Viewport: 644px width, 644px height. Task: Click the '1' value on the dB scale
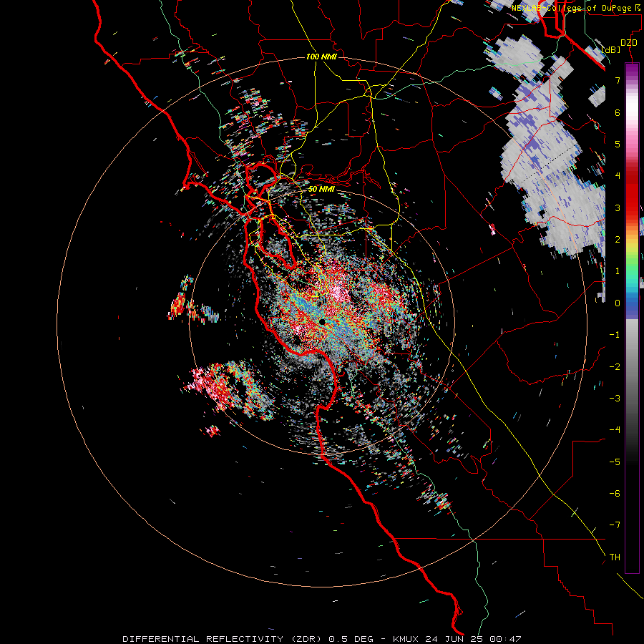tap(618, 271)
